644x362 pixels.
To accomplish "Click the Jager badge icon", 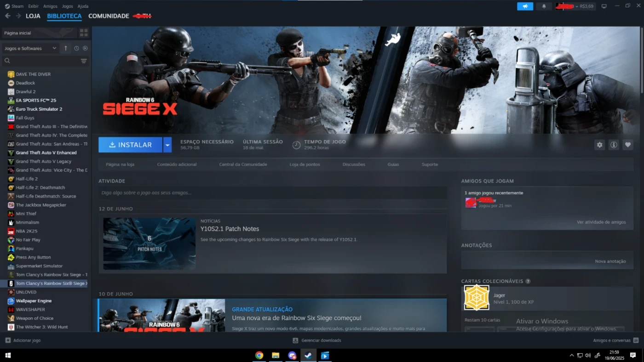I will (x=477, y=298).
